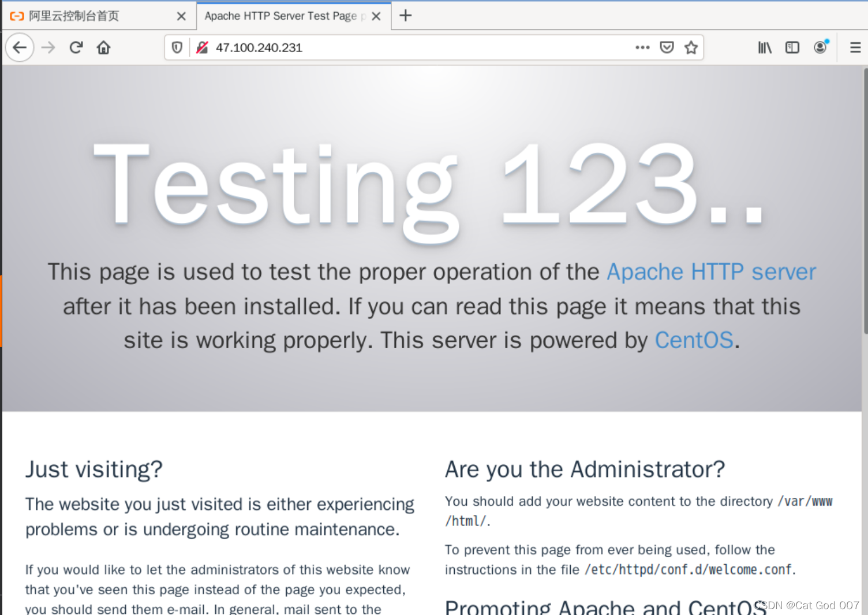Close the Apache HTTP Server Test Page tab
The image size is (868, 615).
point(376,16)
